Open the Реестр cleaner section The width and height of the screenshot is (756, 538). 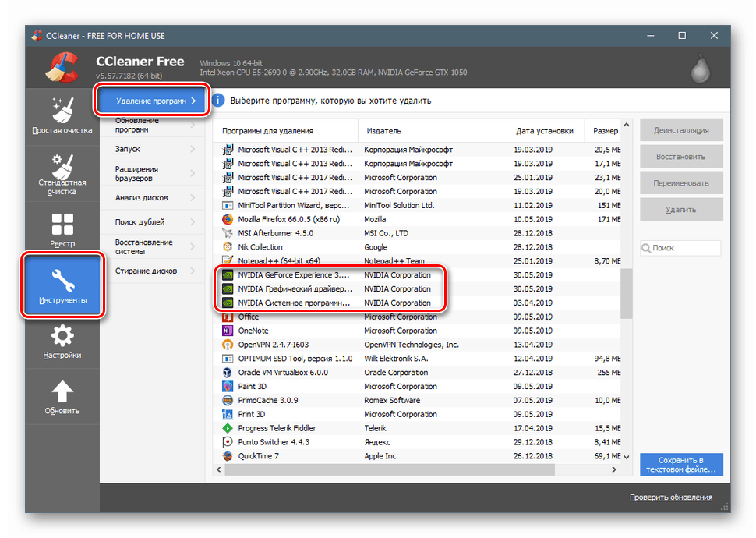62,228
